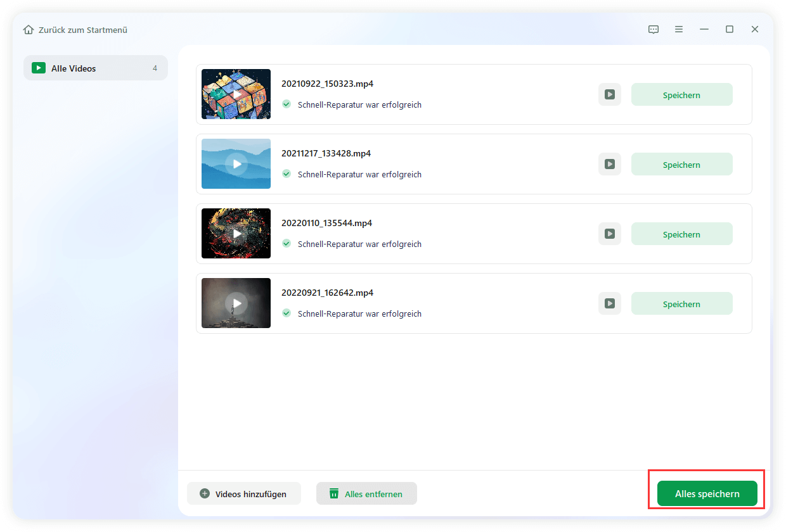The width and height of the screenshot is (786, 532).
Task: Select Alle Videos in the sidebar
Action: [x=96, y=68]
